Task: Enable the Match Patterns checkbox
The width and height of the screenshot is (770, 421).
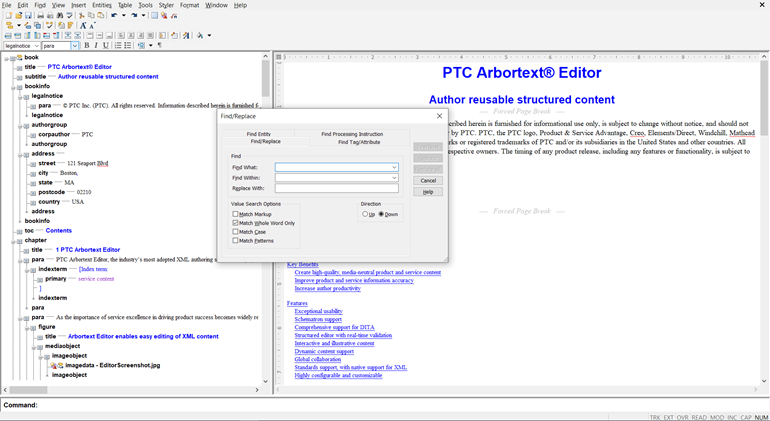Action: [235, 241]
